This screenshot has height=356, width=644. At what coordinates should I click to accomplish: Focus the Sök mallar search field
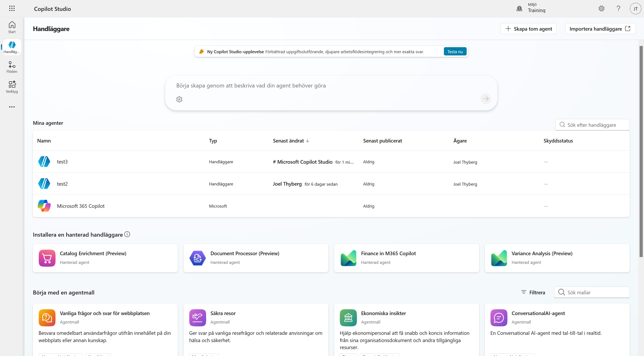click(x=592, y=293)
